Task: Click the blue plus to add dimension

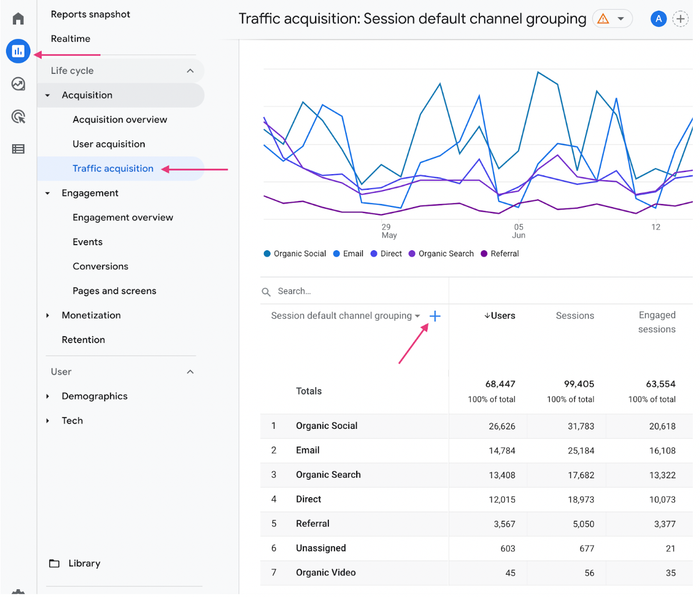Action: coord(435,316)
